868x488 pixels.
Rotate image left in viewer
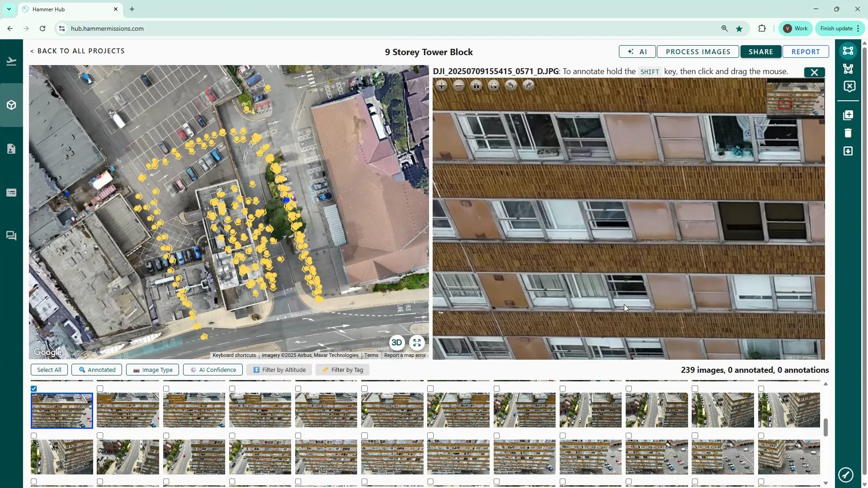pos(511,85)
